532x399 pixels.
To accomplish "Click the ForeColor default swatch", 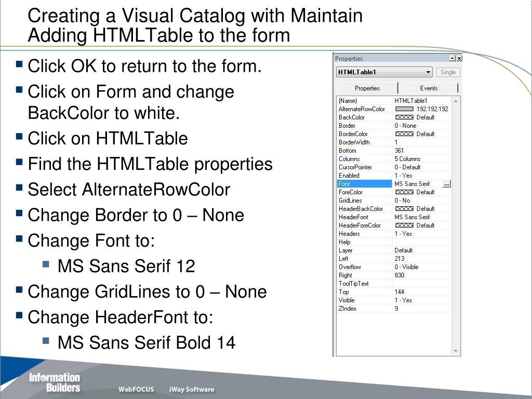I will (404, 192).
